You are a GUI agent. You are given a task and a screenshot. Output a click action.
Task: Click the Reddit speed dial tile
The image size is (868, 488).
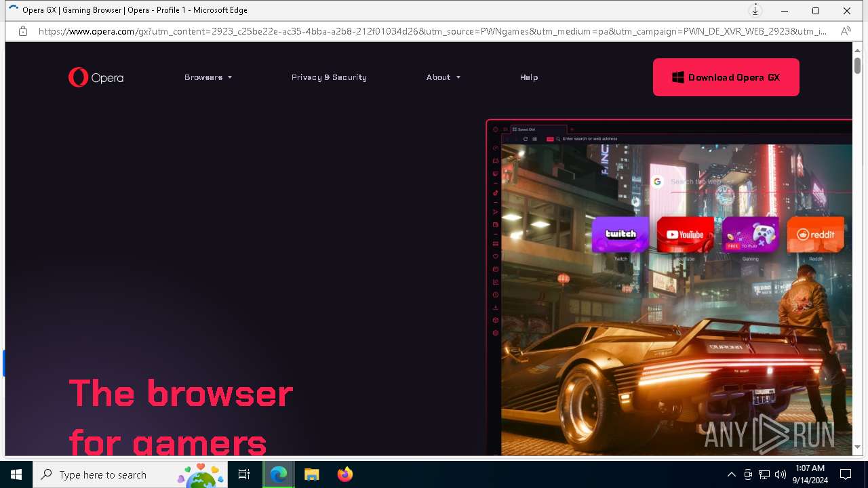point(815,235)
